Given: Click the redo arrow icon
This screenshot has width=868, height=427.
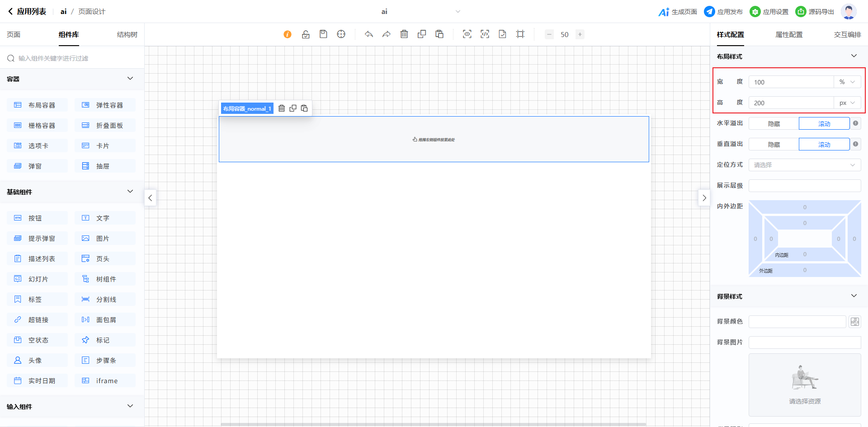Looking at the screenshot, I should point(387,34).
